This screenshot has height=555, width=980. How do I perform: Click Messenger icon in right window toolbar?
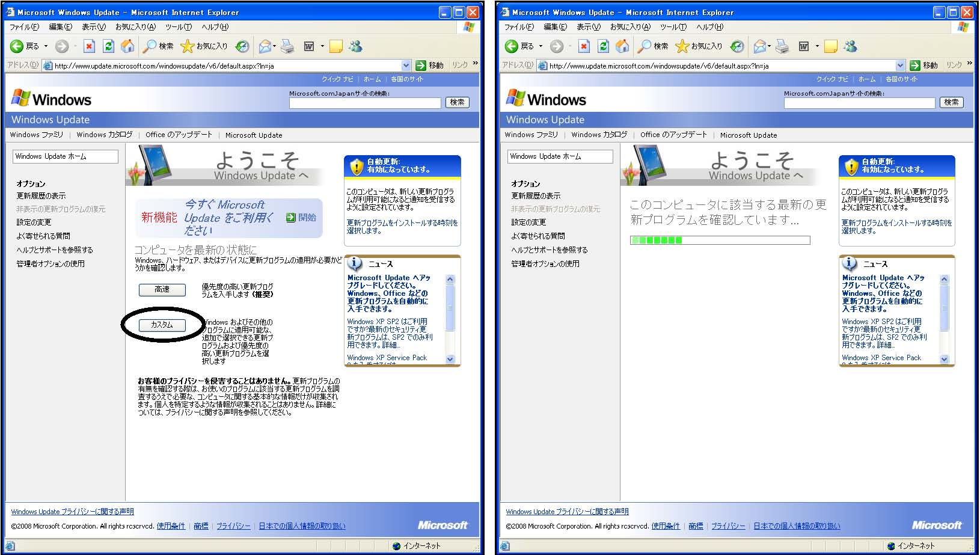[x=850, y=46]
